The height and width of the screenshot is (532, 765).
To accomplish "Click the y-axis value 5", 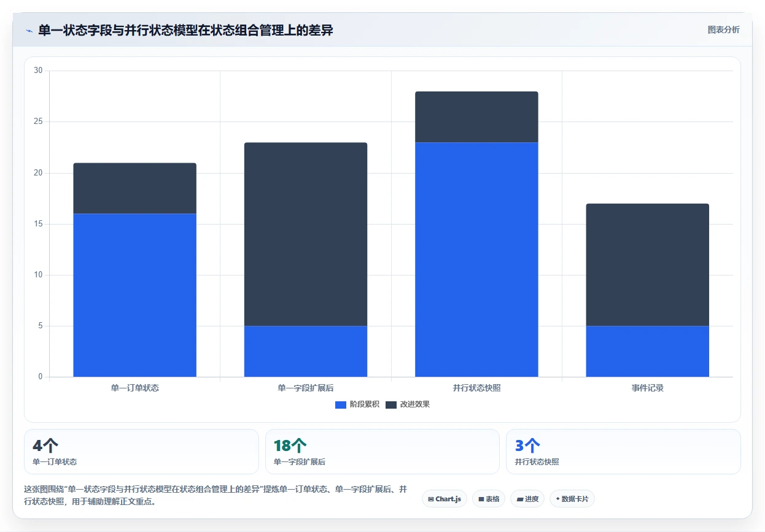I will [40, 326].
